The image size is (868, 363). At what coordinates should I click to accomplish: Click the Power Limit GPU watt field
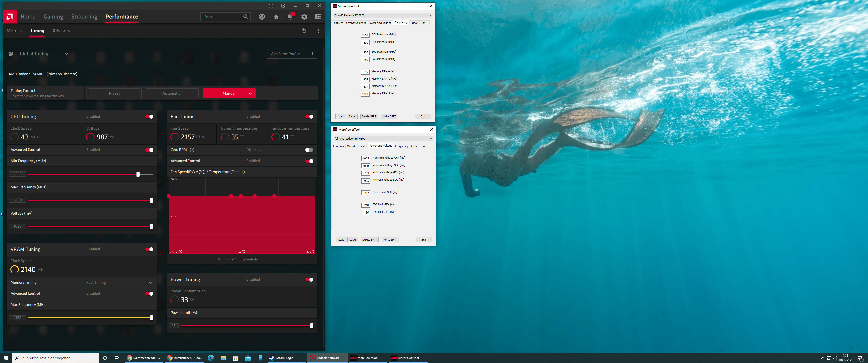pyautogui.click(x=366, y=193)
